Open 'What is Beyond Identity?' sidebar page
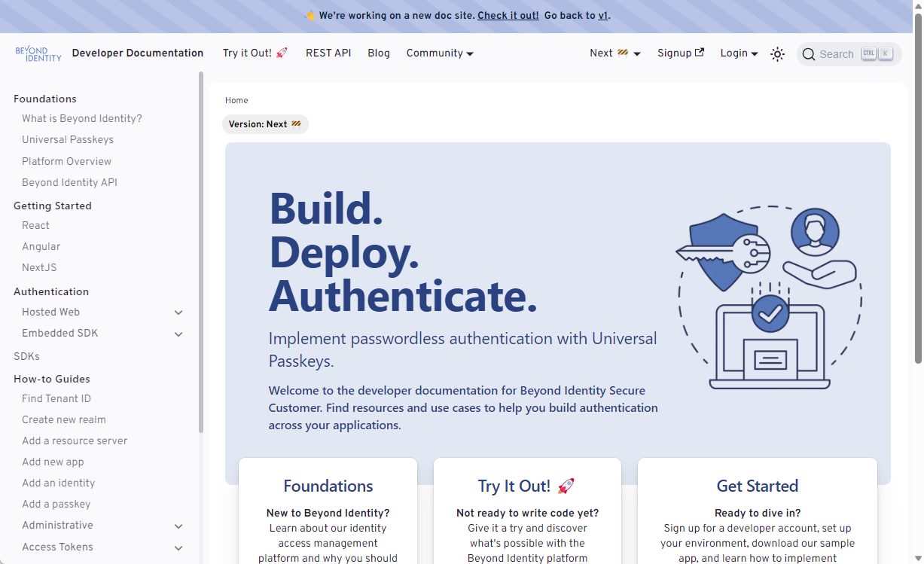The image size is (924, 564). point(82,118)
